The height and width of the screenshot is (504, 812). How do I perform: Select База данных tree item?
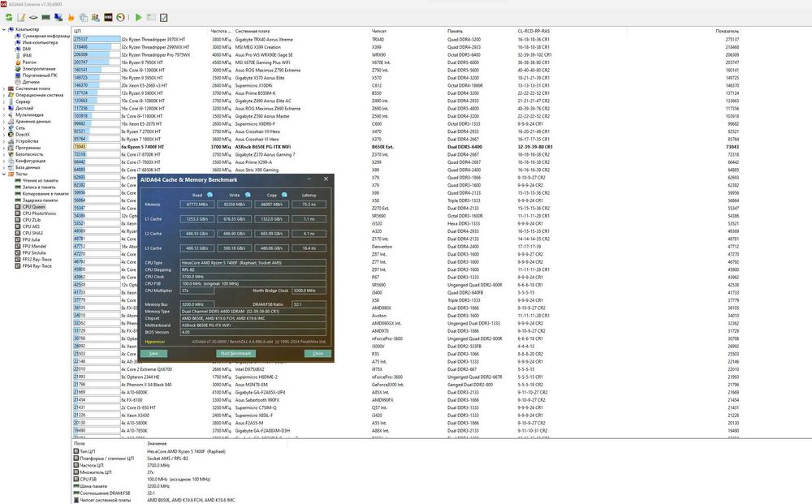coord(28,168)
